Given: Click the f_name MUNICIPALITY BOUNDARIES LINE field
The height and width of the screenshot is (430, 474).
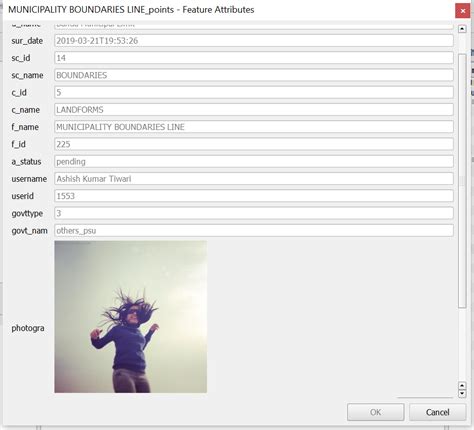Looking at the screenshot, I should [x=254, y=127].
